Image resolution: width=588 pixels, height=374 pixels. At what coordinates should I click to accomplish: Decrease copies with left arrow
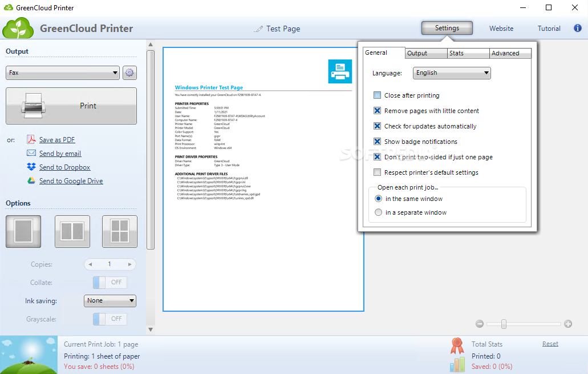(x=90, y=264)
